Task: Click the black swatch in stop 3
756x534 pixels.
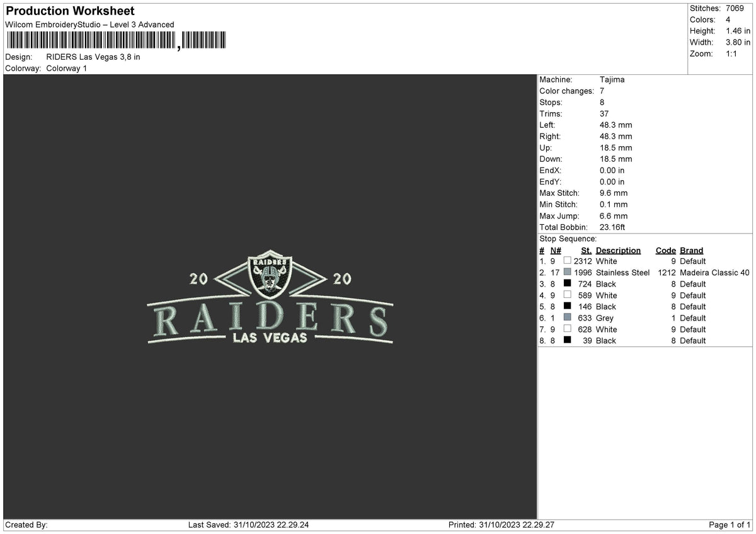Action: (568, 283)
